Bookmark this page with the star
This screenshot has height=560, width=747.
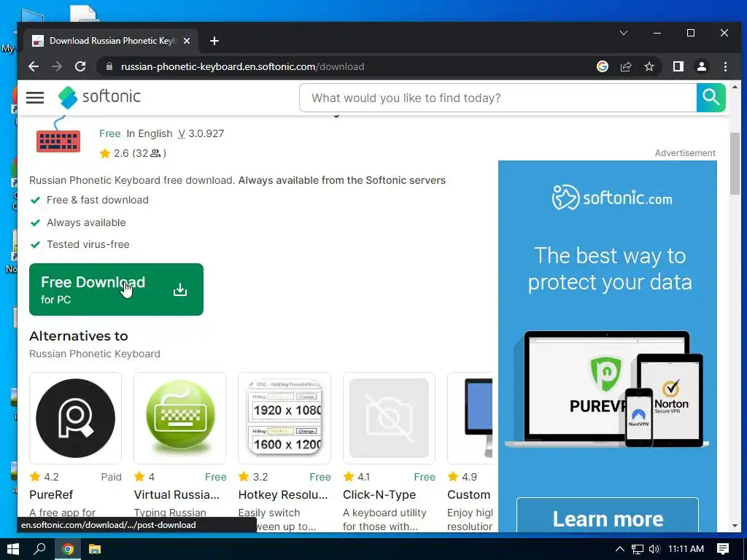pos(649,66)
